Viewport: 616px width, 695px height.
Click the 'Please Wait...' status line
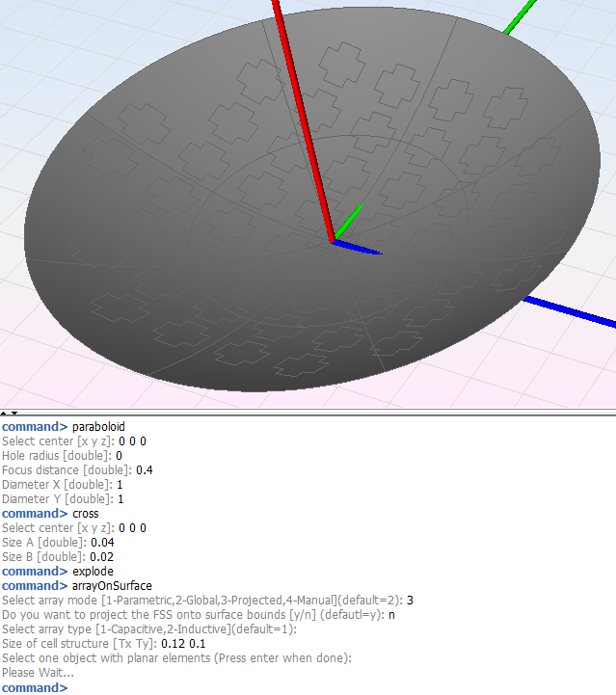coord(35,673)
